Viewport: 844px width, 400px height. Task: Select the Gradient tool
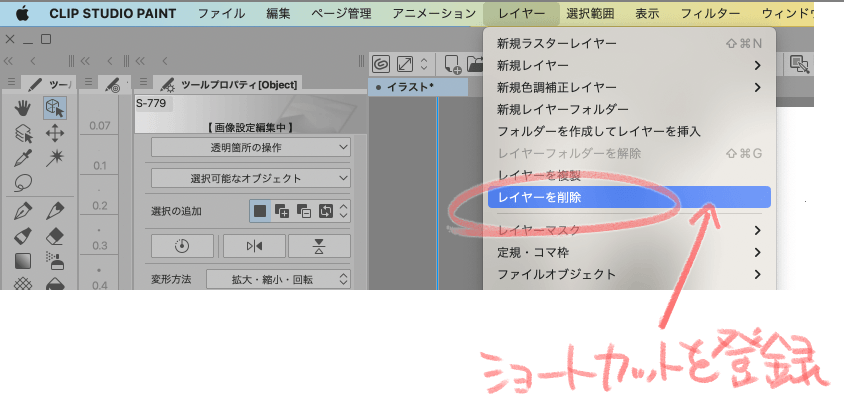[x=23, y=261]
